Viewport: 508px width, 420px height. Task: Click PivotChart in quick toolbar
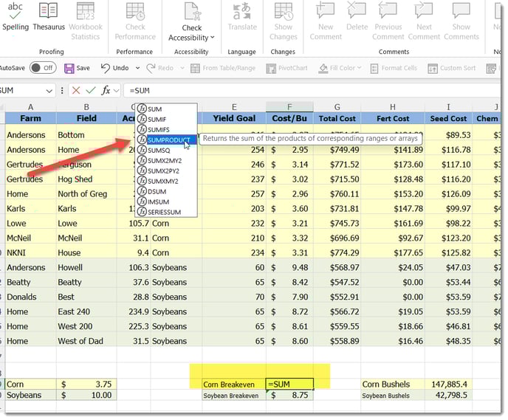tap(286, 68)
